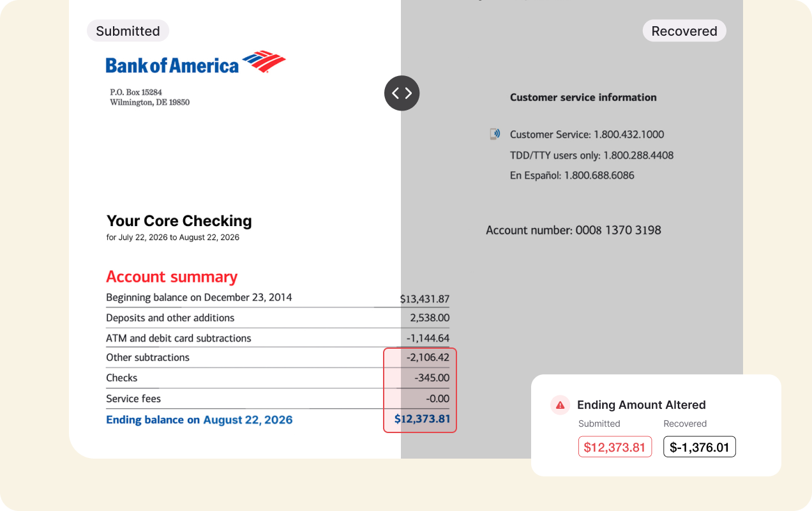This screenshot has height=511, width=812.
Task: Click the red warning triangle icon
Action: point(560,405)
